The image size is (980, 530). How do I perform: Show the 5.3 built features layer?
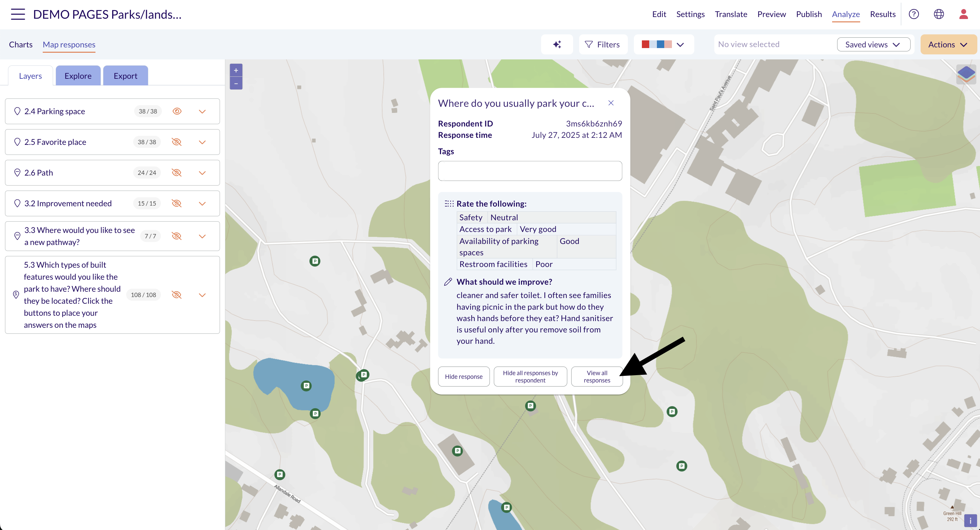coord(177,295)
